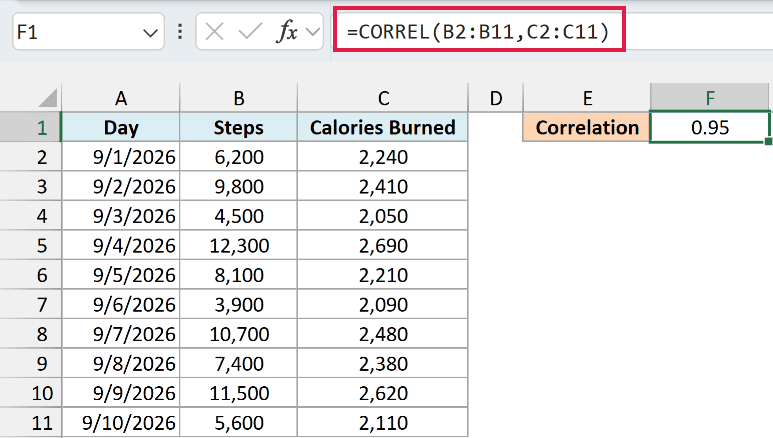Select the steps cell 12,300
This screenshot has height=438, width=773.
coord(239,246)
